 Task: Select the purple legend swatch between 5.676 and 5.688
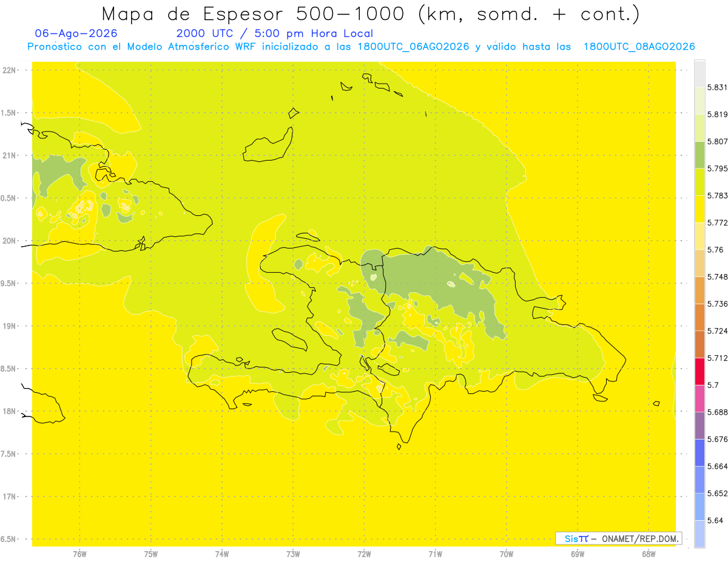[699, 425]
